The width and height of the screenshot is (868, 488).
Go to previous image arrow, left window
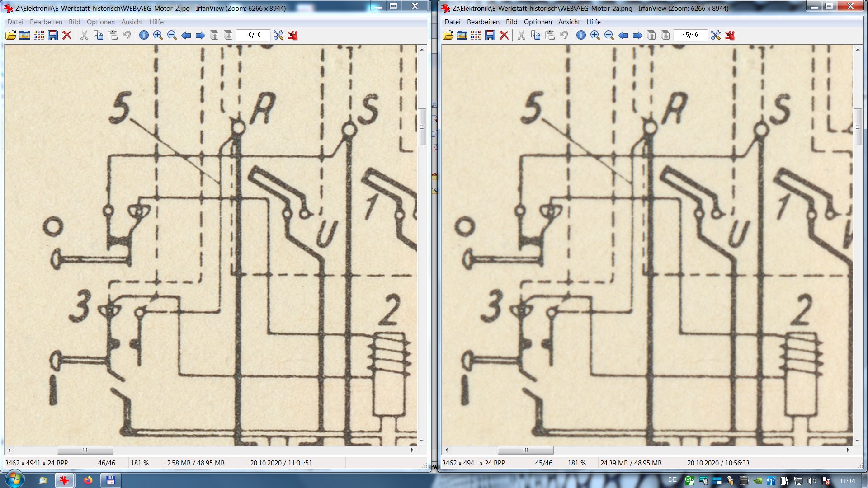(186, 35)
